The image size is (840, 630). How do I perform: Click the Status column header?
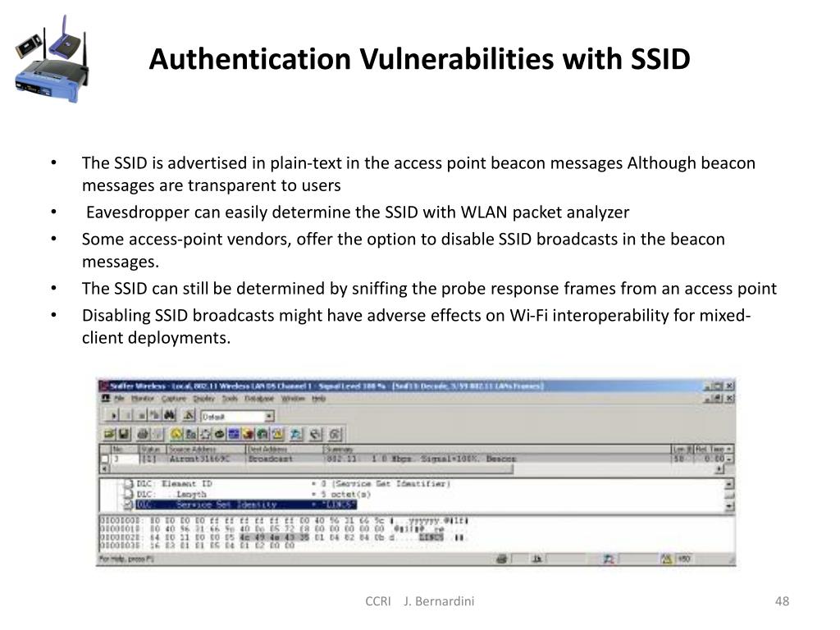pos(153,449)
